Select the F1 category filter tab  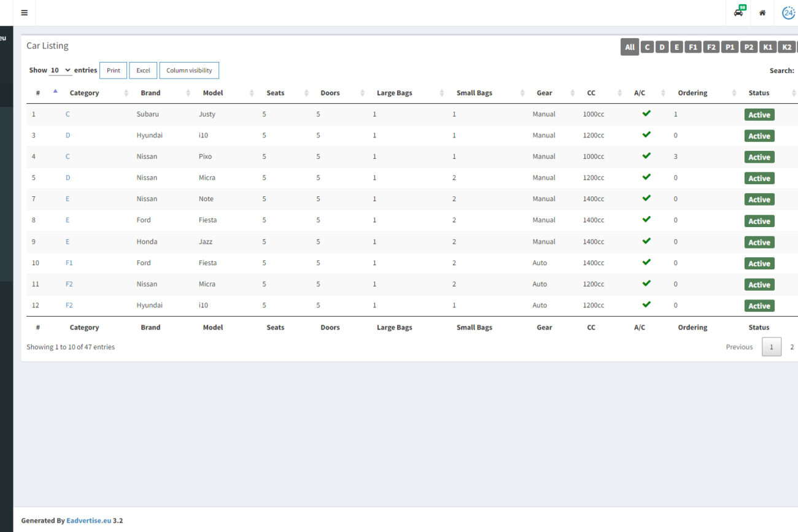tap(692, 47)
